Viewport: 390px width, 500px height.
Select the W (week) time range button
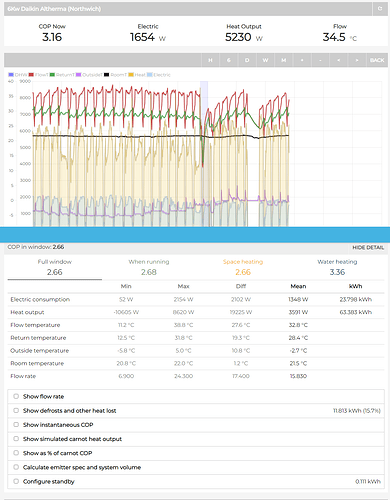point(265,60)
